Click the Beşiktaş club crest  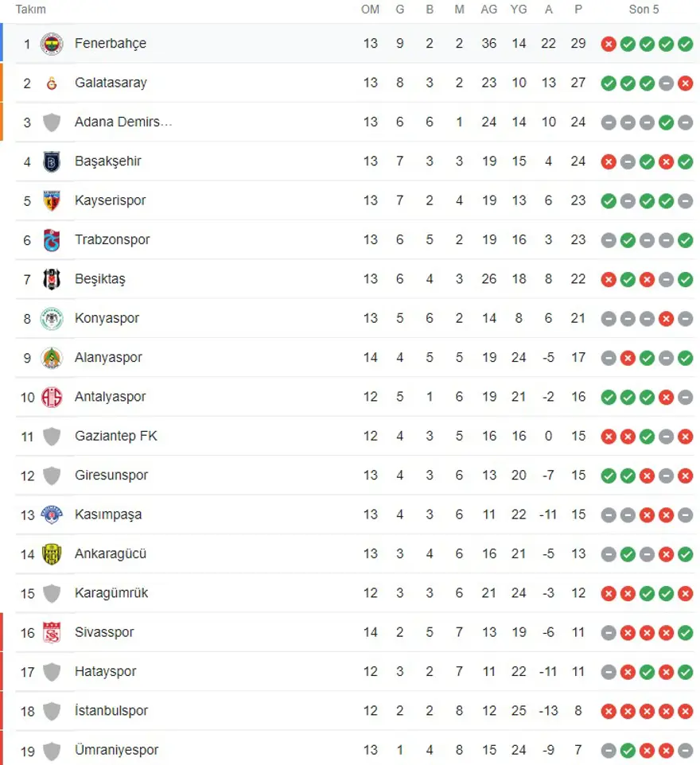click(52, 279)
